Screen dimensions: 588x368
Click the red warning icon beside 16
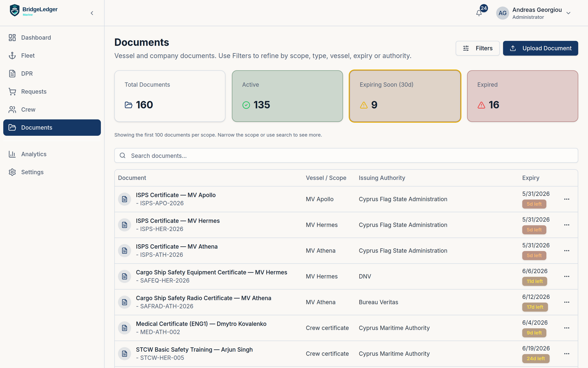tap(481, 105)
